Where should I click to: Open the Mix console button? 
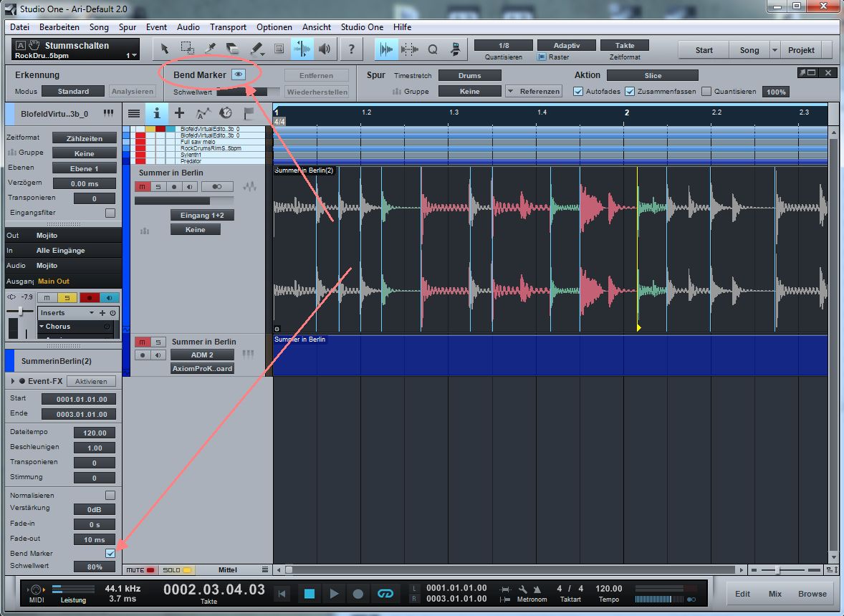(775, 593)
